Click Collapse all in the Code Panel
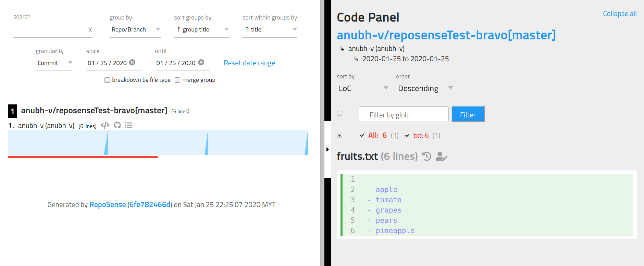Viewport: 644px width, 266px height. pos(619,14)
